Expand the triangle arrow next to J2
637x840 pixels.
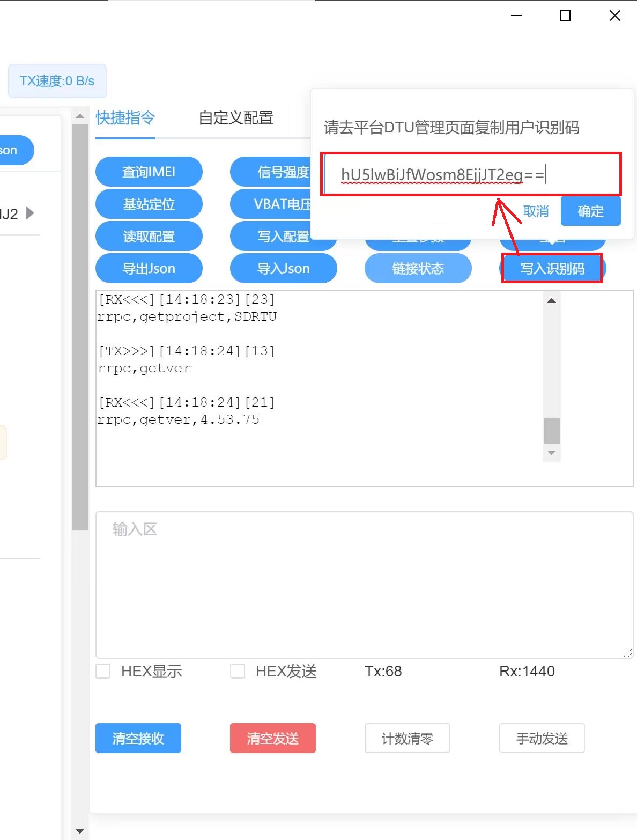click(30, 213)
